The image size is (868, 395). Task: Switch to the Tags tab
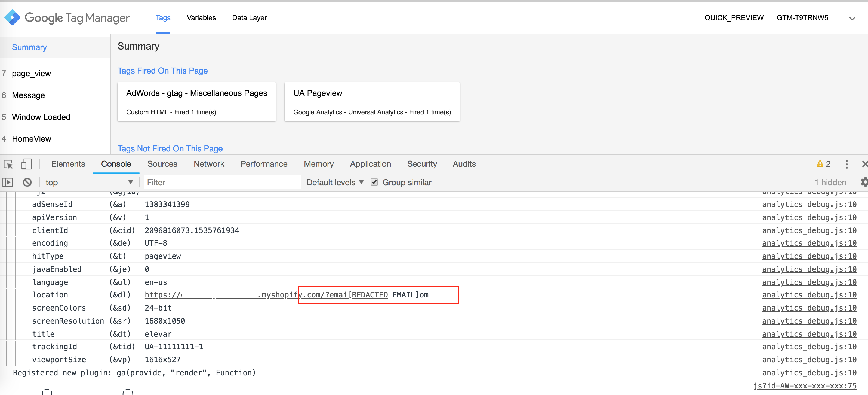[163, 17]
